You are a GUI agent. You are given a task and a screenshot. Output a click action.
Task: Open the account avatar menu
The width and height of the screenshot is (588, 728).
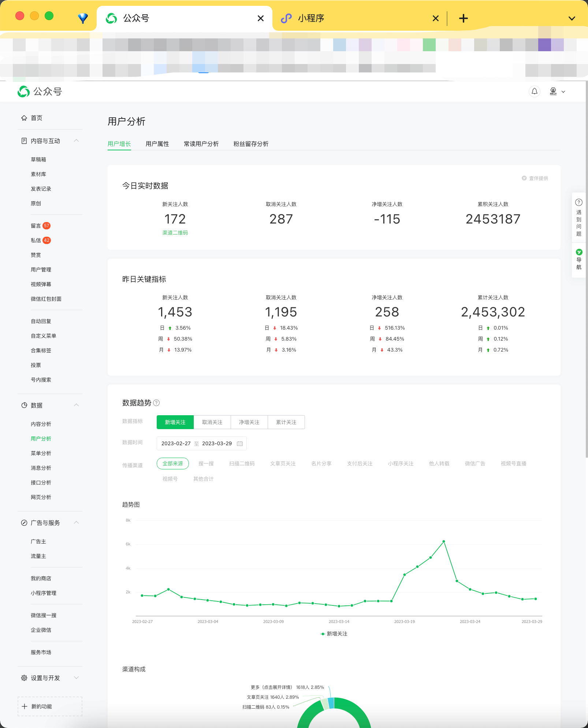coord(553,91)
